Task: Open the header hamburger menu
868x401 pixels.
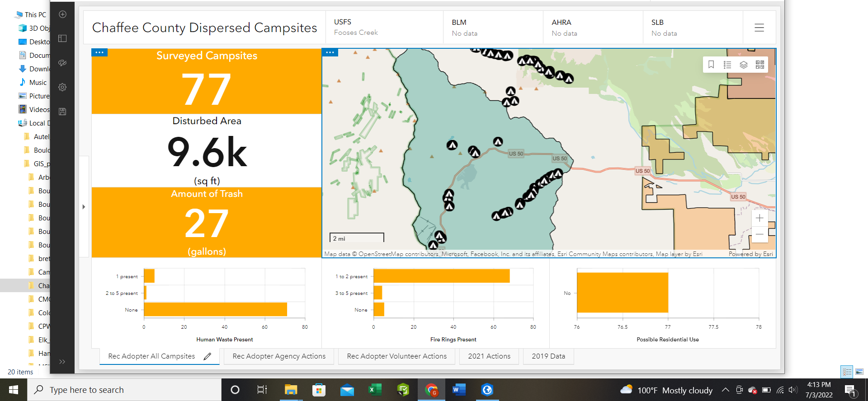Action: [759, 28]
